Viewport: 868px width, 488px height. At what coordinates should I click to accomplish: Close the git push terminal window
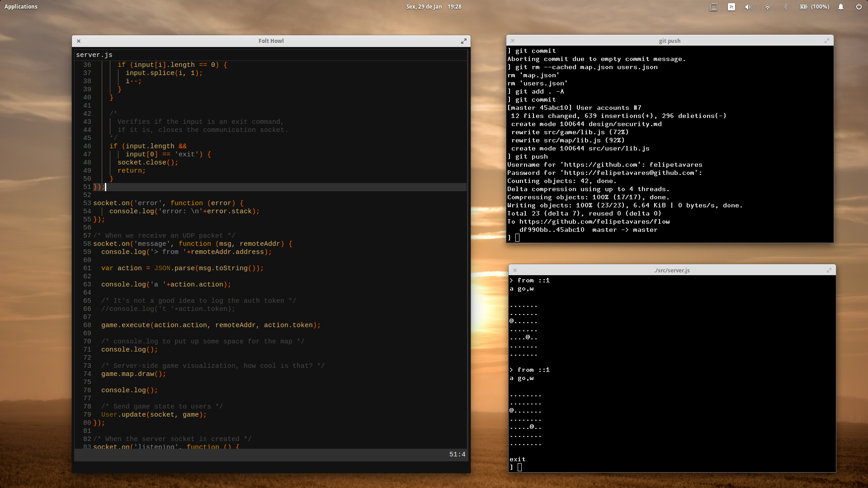[x=513, y=41]
